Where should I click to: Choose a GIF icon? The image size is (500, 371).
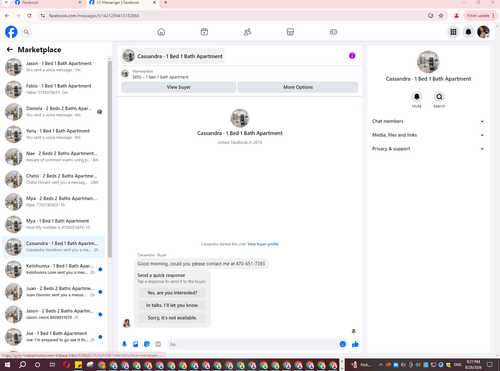(158, 344)
